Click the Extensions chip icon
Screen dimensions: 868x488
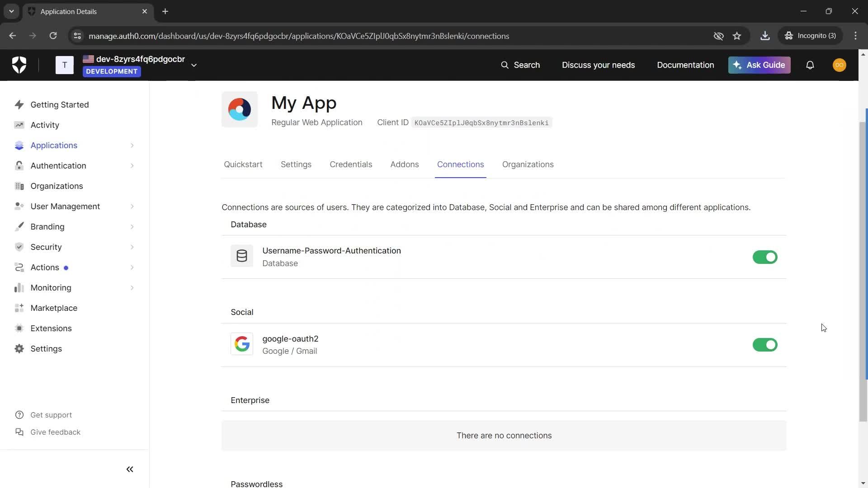(x=19, y=328)
